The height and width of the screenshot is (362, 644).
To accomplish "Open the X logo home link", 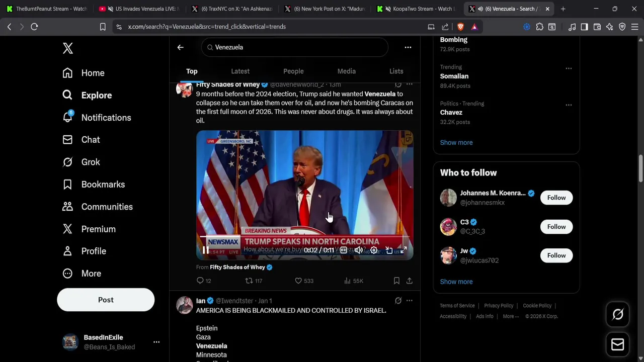I will (x=68, y=48).
